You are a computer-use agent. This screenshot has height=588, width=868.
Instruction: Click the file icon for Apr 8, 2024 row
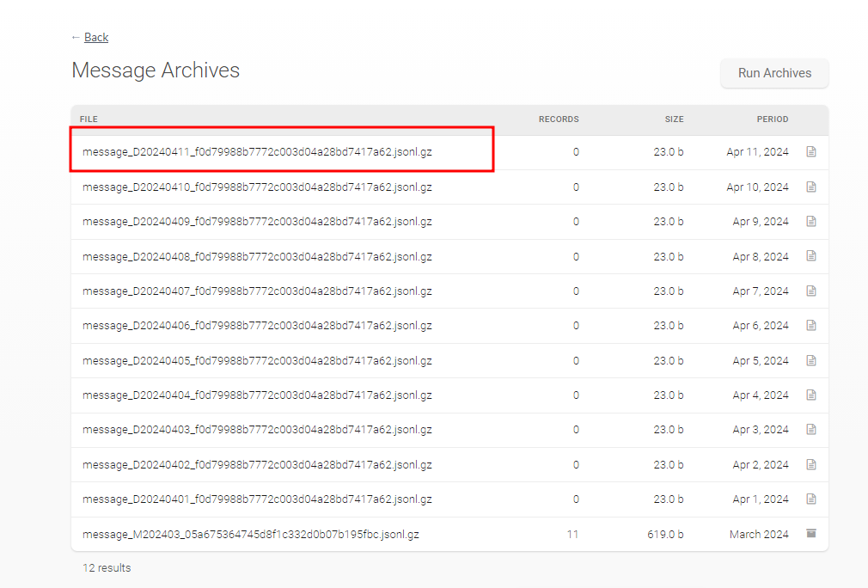(810, 256)
